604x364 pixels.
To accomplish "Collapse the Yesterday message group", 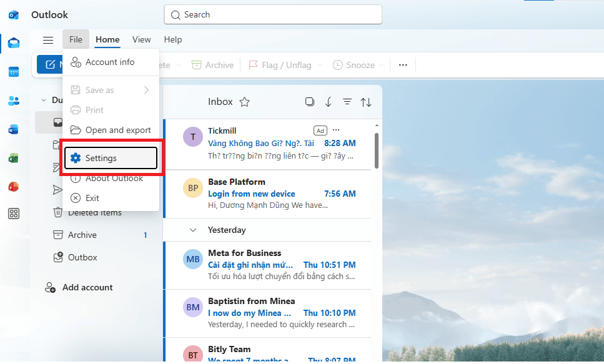I will click(193, 230).
